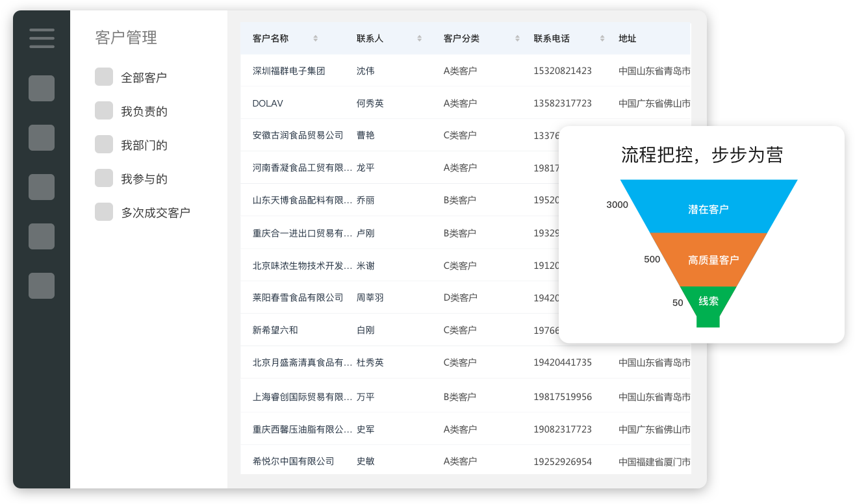This screenshot has height=504, width=855.
Task: Open the hamburger navigation menu
Action: (x=41, y=38)
